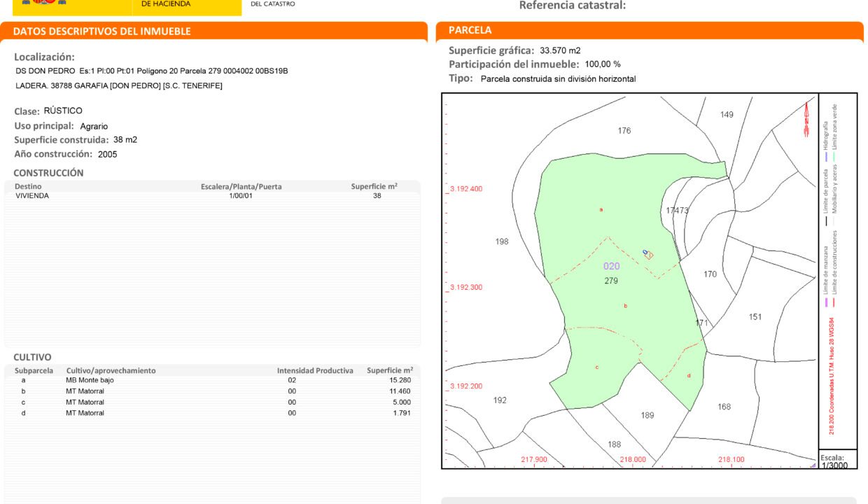Viewport: 868px width, 504px height.
Task: Select the 'DATOS DESCRIPTIVOS DEL INMUEBLE' header
Action: pos(102,31)
